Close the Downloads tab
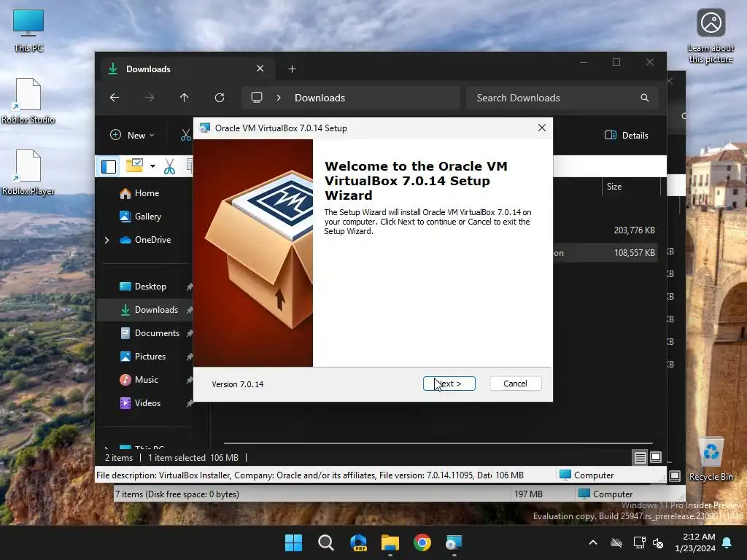The height and width of the screenshot is (560, 747). (260, 69)
